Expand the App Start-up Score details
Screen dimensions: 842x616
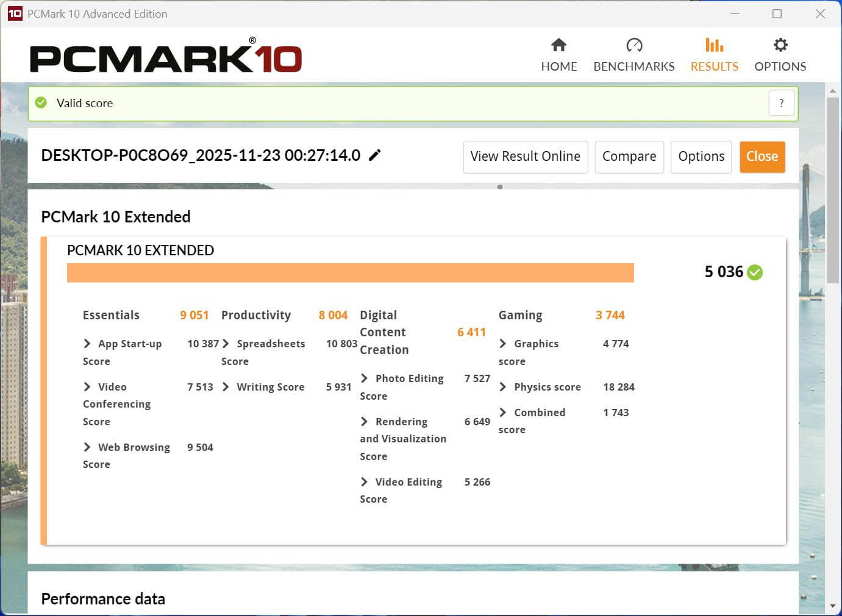(x=87, y=344)
